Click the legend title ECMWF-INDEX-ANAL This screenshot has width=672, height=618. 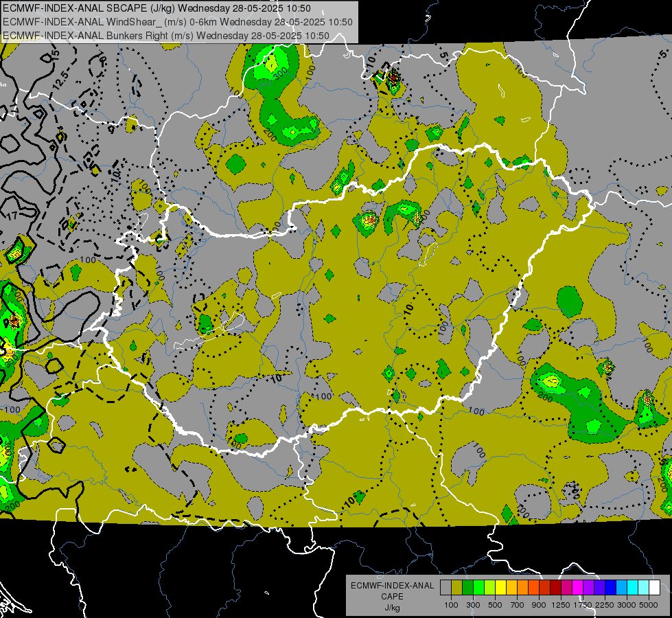[393, 586]
